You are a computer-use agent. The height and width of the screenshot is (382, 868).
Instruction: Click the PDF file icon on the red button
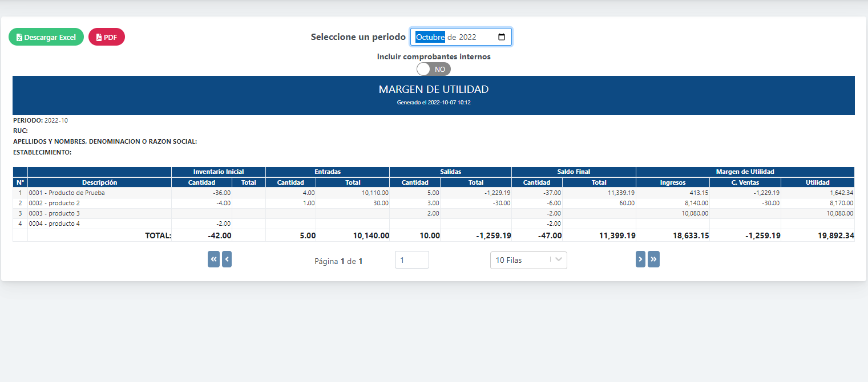[x=99, y=38]
